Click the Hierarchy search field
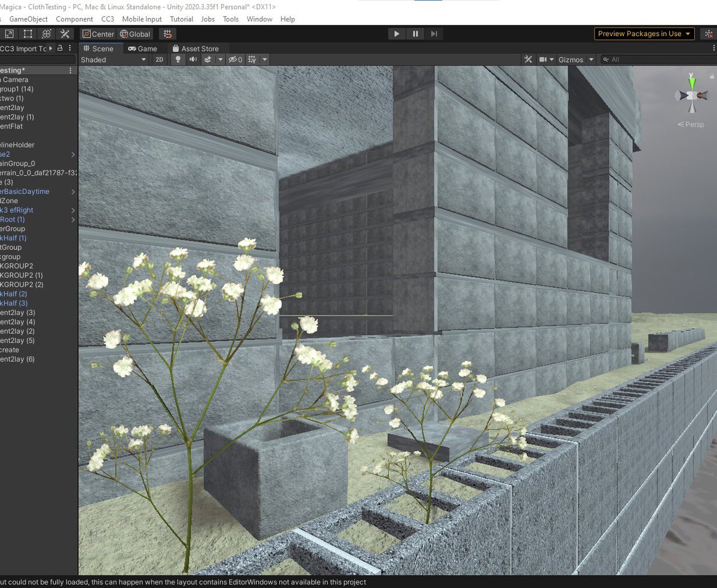Screen dimensions: 717x588 38,60
